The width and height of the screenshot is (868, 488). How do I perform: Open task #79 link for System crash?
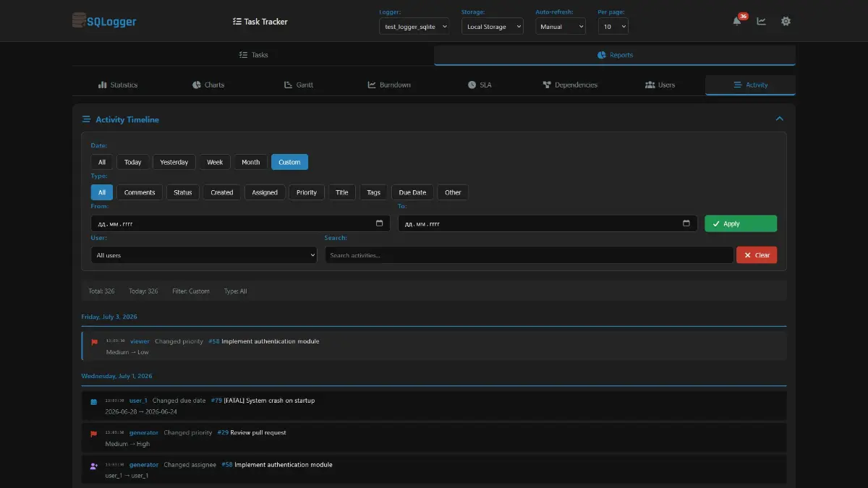point(216,401)
